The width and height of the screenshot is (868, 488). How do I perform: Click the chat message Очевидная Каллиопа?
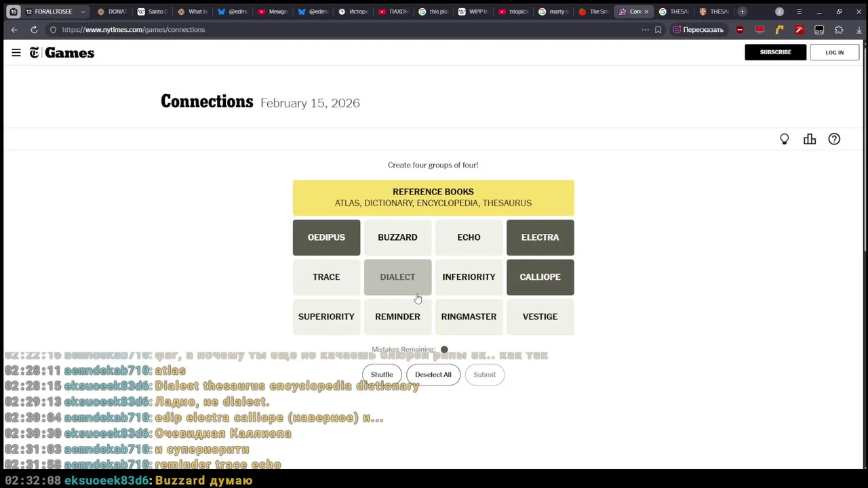click(223, 434)
